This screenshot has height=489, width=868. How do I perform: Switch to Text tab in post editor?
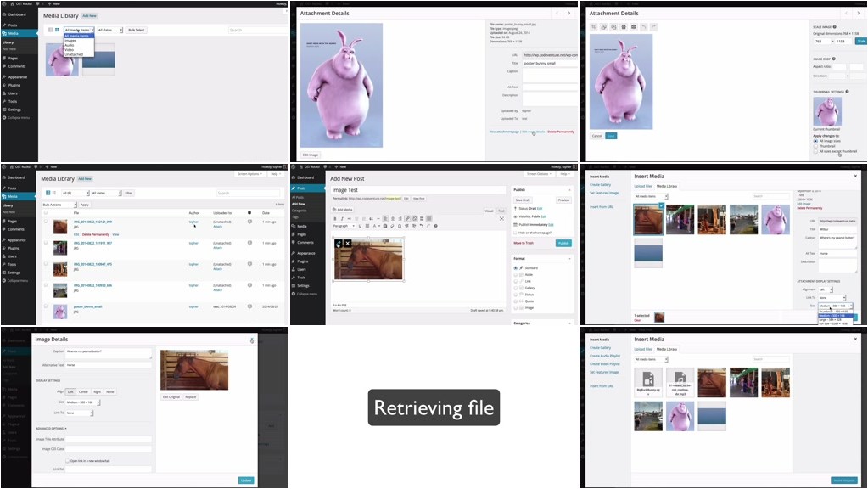(501, 211)
